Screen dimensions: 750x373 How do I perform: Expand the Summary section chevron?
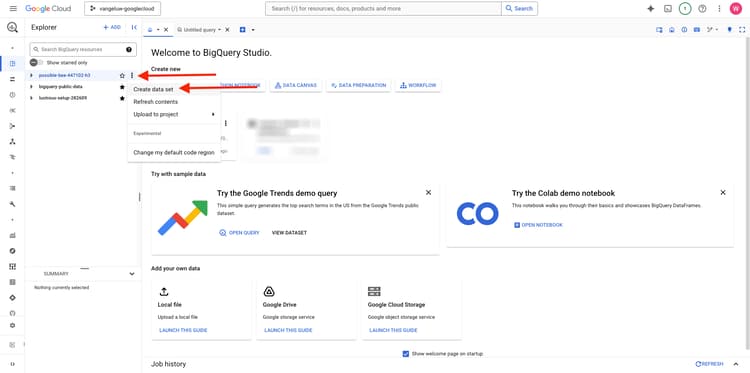click(x=132, y=274)
